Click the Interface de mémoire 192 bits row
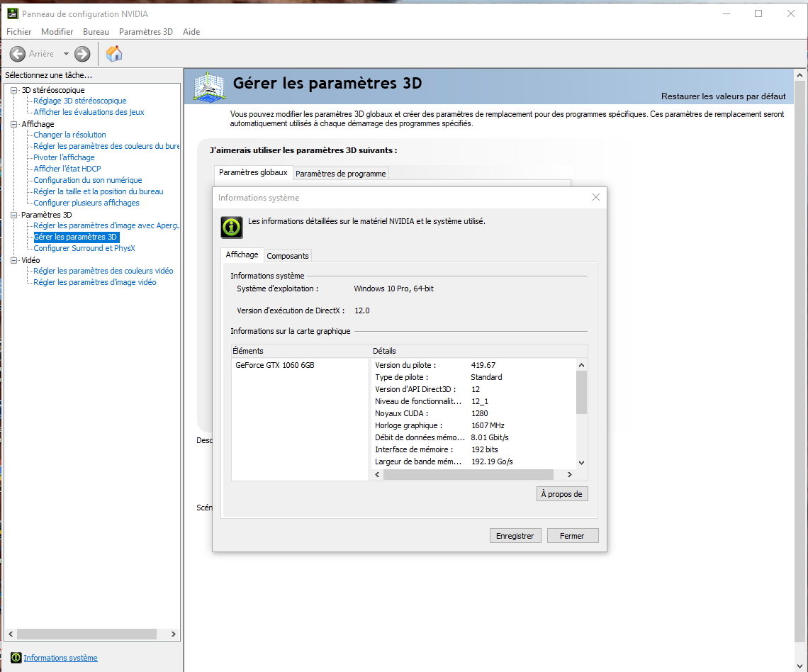Image resolution: width=808 pixels, height=672 pixels. tap(473, 449)
